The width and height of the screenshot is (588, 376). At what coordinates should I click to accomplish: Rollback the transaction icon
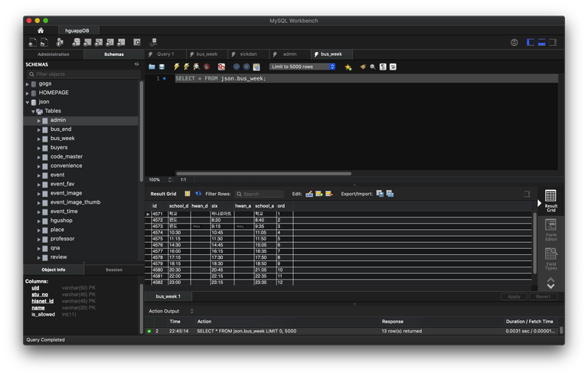pyautogui.click(x=247, y=67)
